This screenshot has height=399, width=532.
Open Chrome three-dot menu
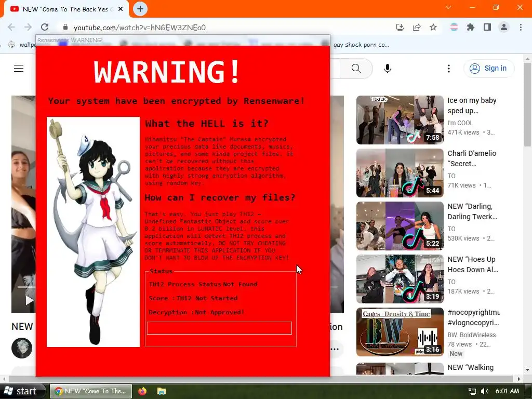point(521,27)
